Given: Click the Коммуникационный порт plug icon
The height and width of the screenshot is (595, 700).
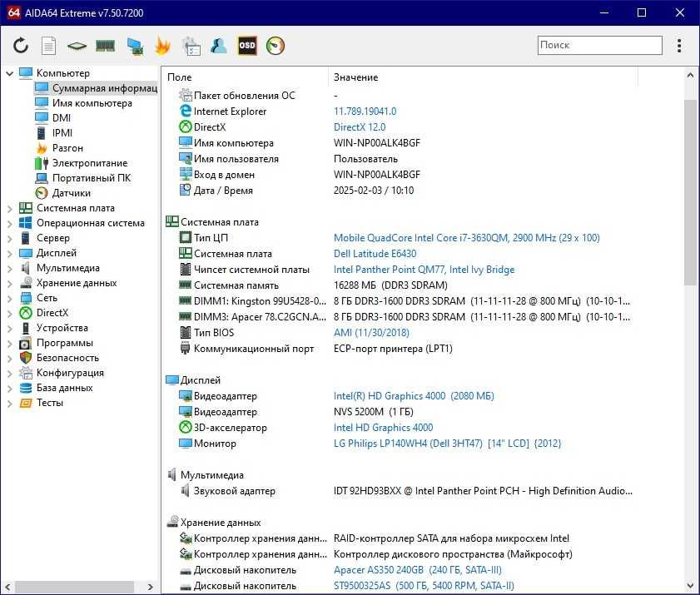Looking at the screenshot, I should pyautogui.click(x=186, y=348).
